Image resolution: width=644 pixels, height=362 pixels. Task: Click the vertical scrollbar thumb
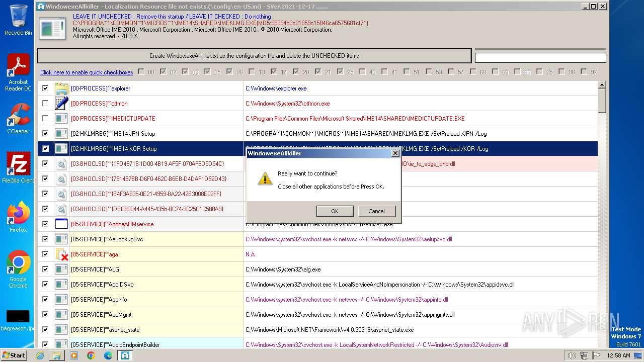pos(602,101)
